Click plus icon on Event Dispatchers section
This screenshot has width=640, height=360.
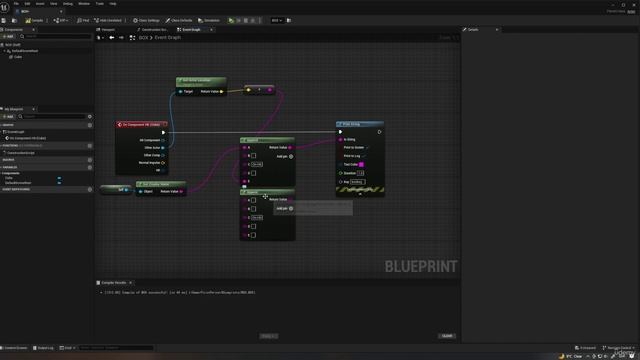pyautogui.click(x=90, y=189)
